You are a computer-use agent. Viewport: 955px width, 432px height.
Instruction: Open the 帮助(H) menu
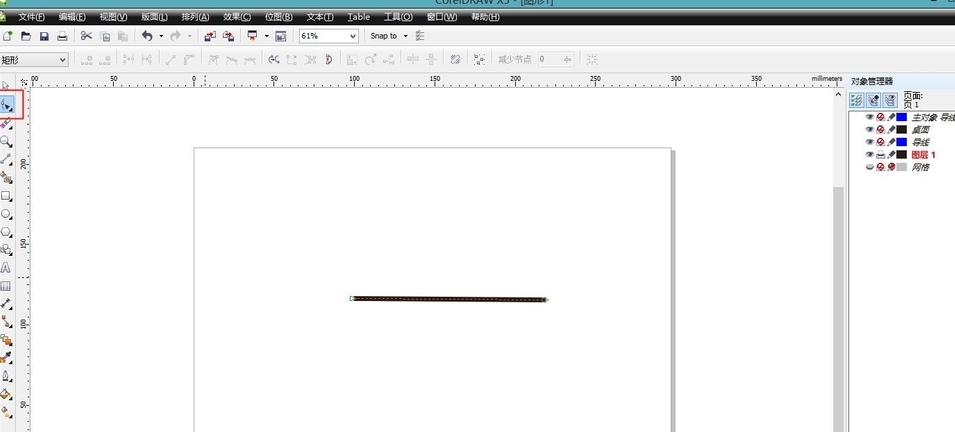485,17
